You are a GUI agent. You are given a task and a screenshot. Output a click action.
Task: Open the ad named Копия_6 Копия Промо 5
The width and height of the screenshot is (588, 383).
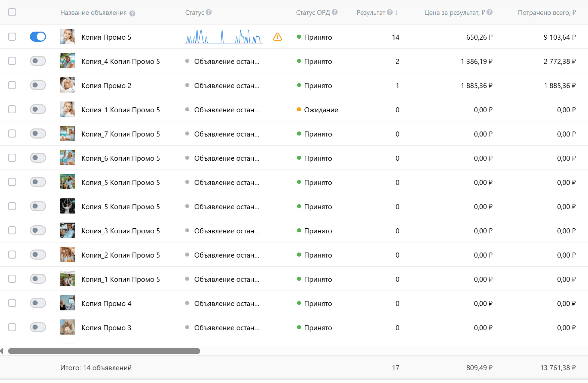tap(121, 158)
